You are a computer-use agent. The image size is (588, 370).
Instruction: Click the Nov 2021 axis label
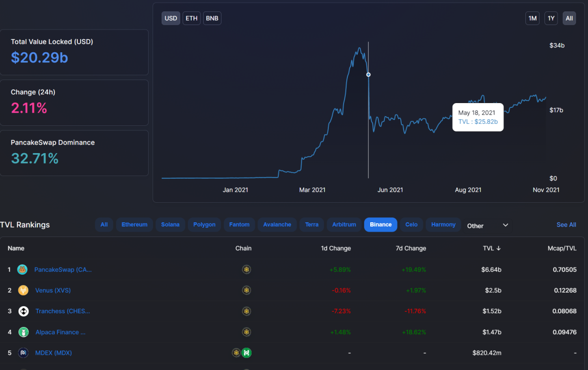click(x=546, y=190)
